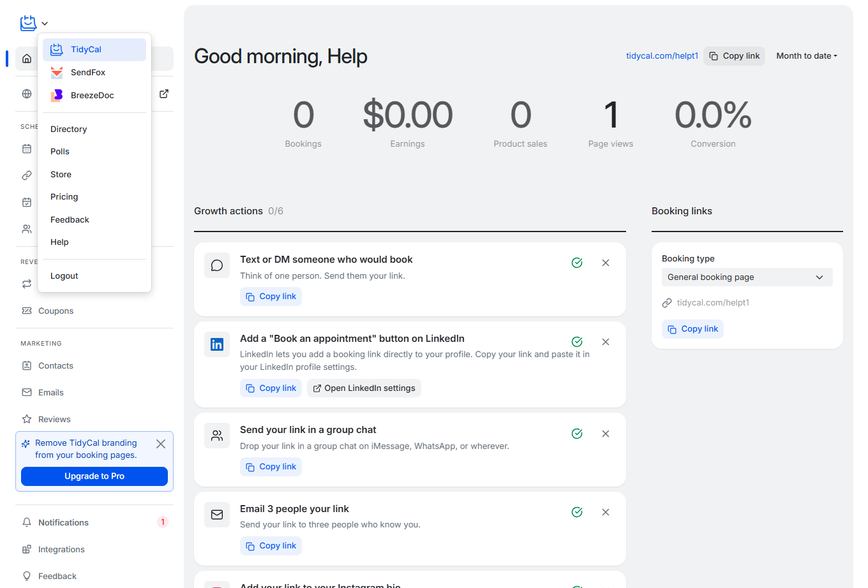Open Notifications in the sidebar

94,523
